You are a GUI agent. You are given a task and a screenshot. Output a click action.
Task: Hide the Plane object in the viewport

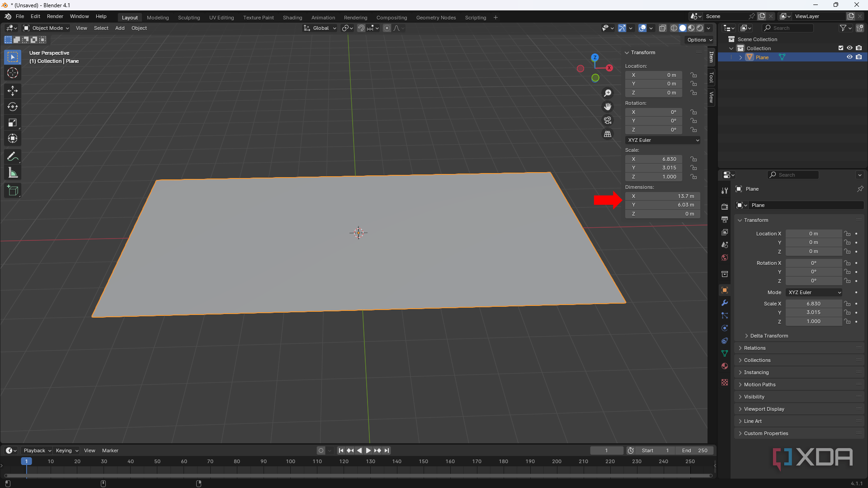(850, 57)
